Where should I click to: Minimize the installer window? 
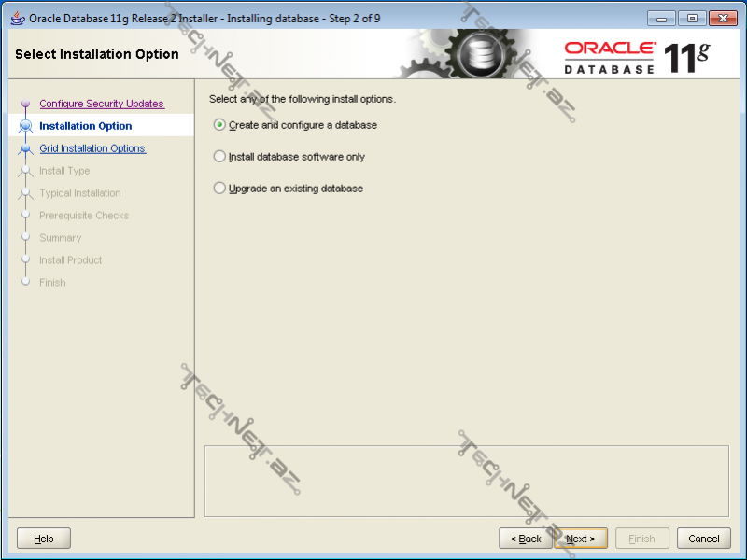point(661,19)
